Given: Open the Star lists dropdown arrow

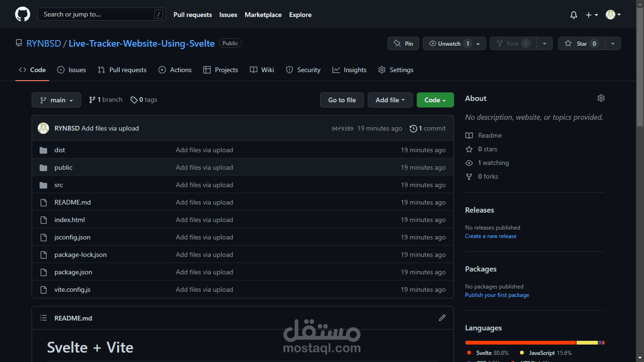Looking at the screenshot, I should click(x=613, y=43).
